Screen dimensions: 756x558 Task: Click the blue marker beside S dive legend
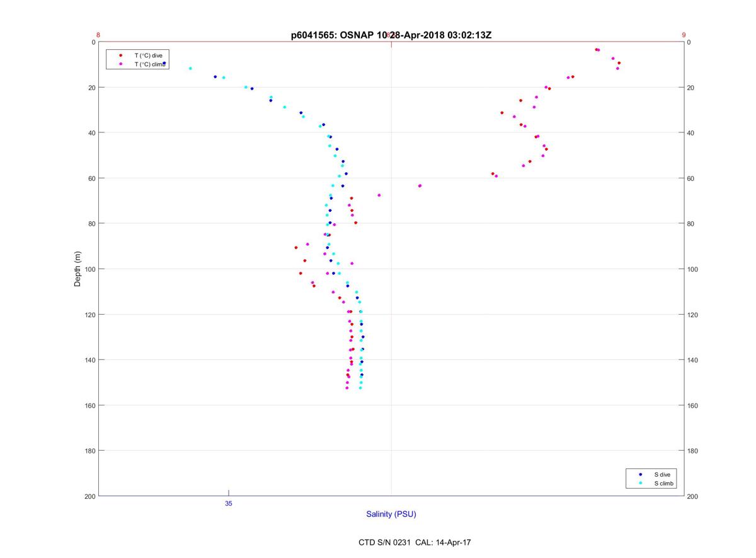[640, 474]
